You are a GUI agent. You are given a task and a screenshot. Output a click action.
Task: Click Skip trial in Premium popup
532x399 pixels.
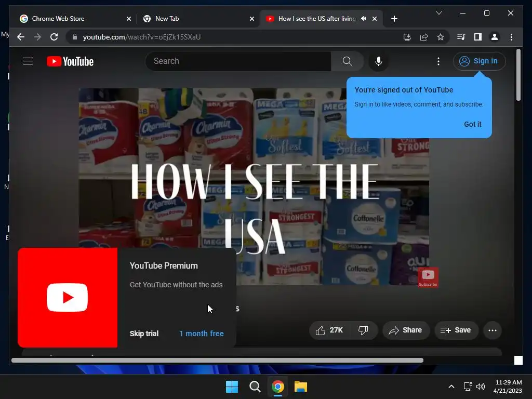pyautogui.click(x=144, y=334)
